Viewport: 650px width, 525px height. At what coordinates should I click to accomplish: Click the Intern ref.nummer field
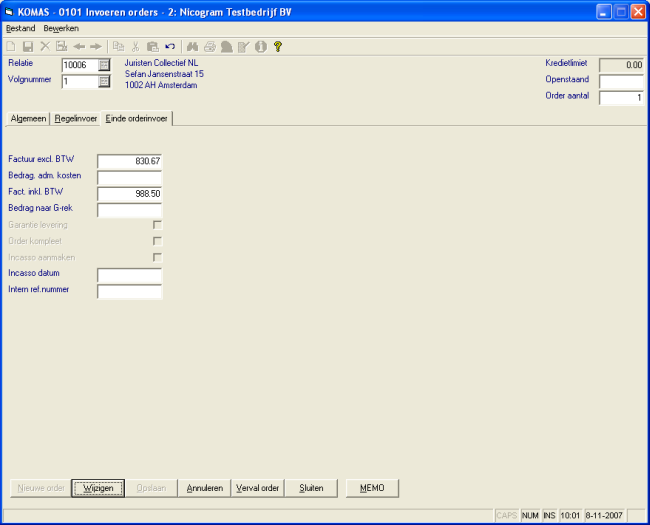click(129, 292)
